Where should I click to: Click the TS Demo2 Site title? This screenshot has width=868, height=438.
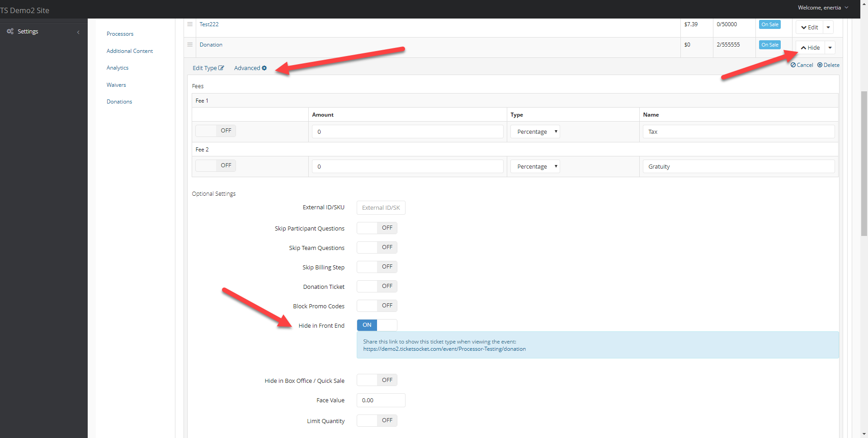[25, 10]
